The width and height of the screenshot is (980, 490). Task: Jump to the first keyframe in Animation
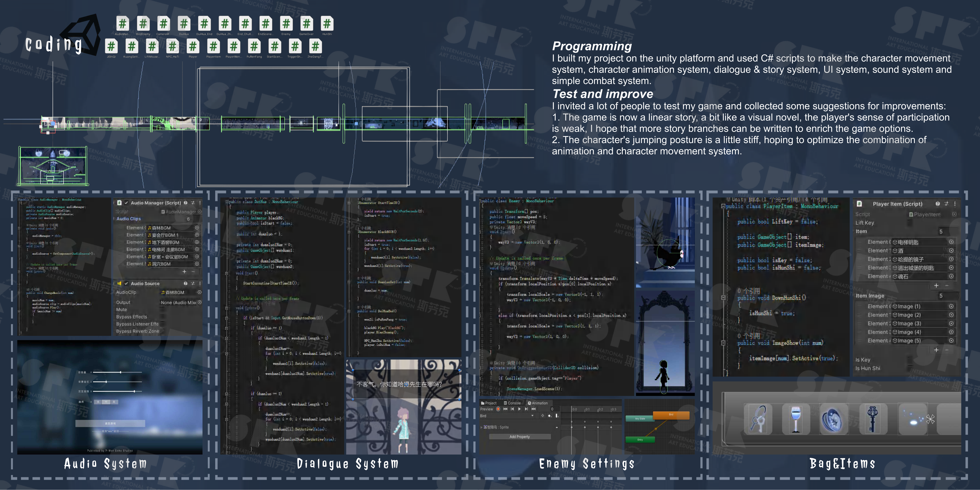coord(505,409)
